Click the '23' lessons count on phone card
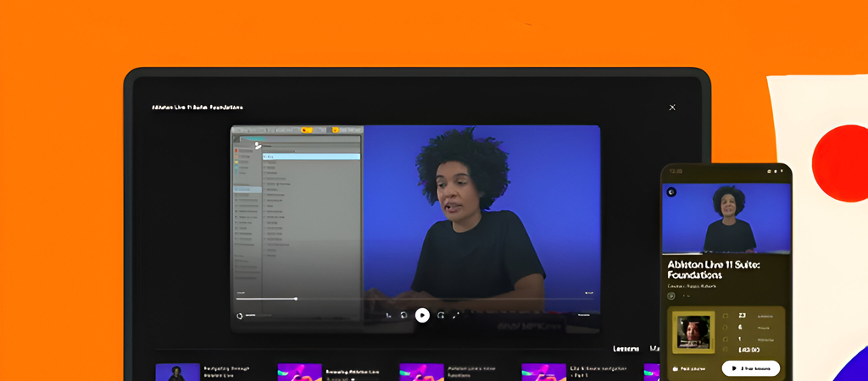The image size is (868, 381). [743, 316]
